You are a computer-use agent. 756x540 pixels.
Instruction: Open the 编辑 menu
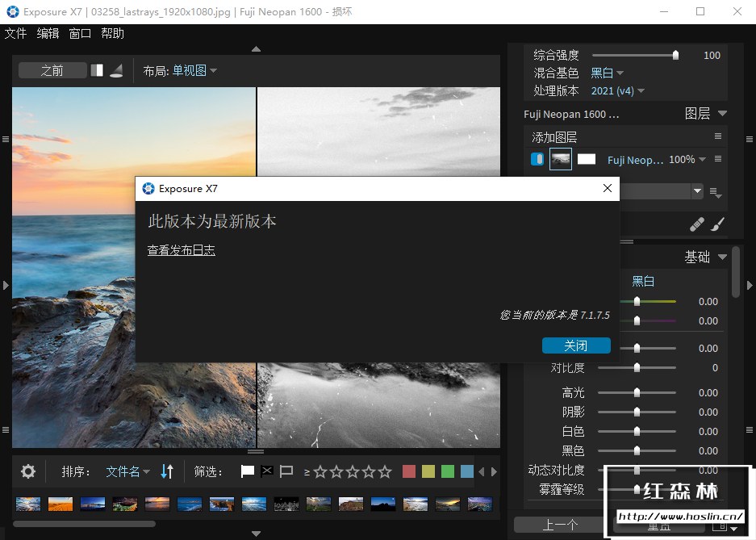(48, 33)
